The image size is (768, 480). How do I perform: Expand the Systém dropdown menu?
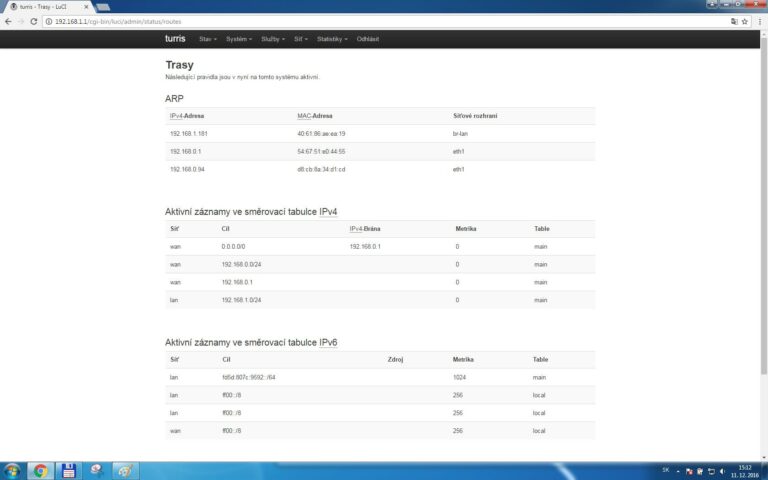tap(239, 39)
